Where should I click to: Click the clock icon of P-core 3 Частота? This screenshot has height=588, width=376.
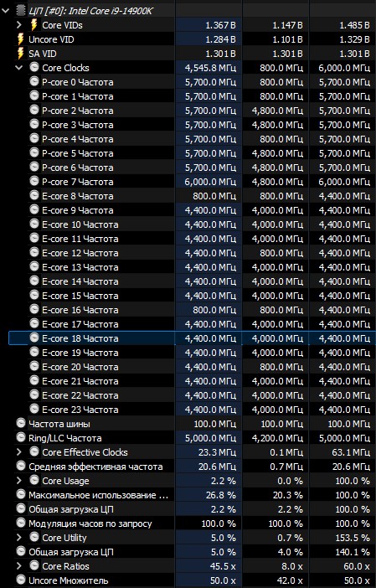point(34,125)
